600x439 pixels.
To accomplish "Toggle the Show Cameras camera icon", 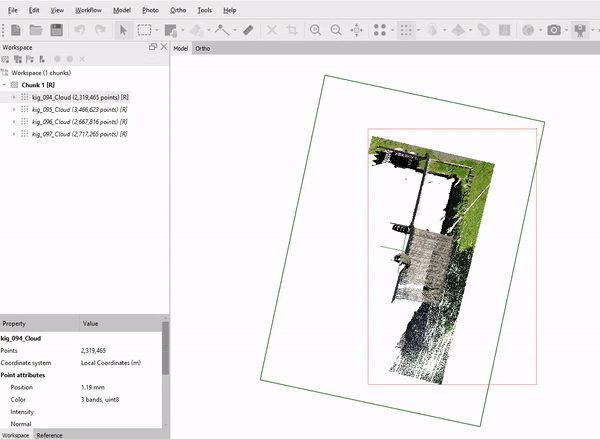I will (554, 30).
